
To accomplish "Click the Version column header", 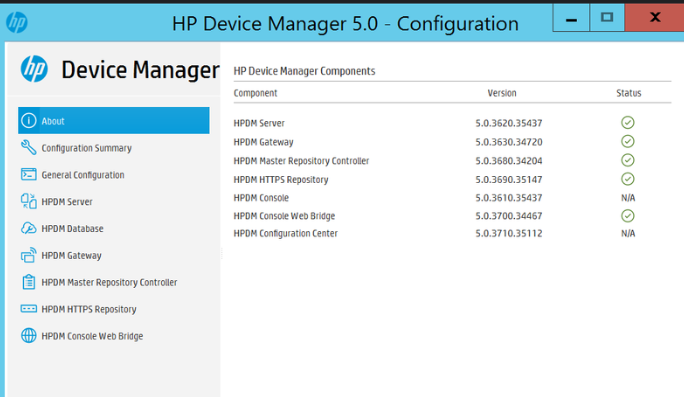I will coord(502,93).
